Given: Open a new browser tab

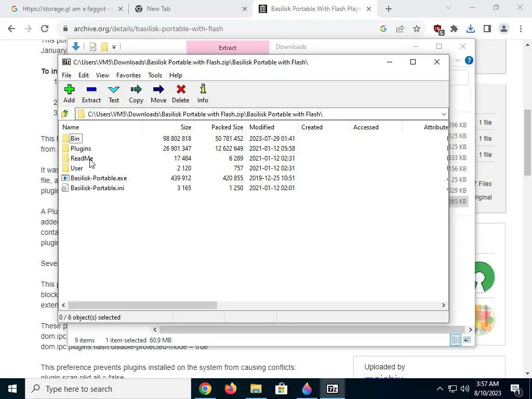Looking at the screenshot, I should pyautogui.click(x=389, y=9).
